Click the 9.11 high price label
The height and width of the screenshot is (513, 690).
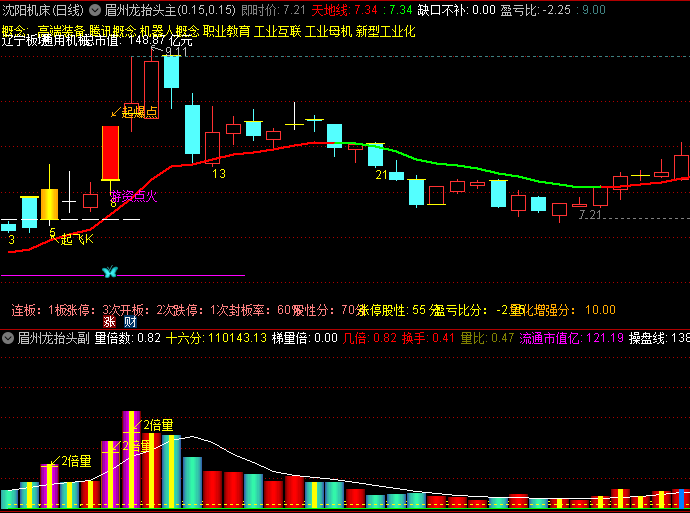coord(176,52)
